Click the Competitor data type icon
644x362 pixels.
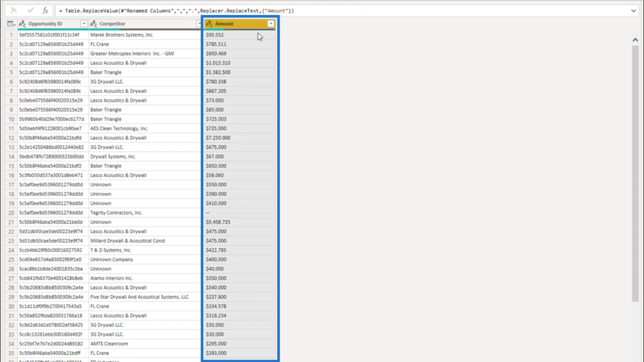pos(94,24)
